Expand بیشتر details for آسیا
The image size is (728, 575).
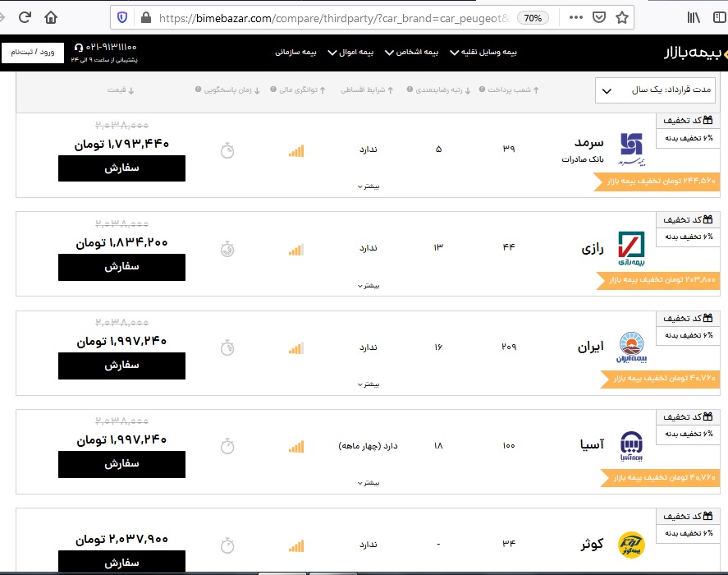tap(369, 483)
